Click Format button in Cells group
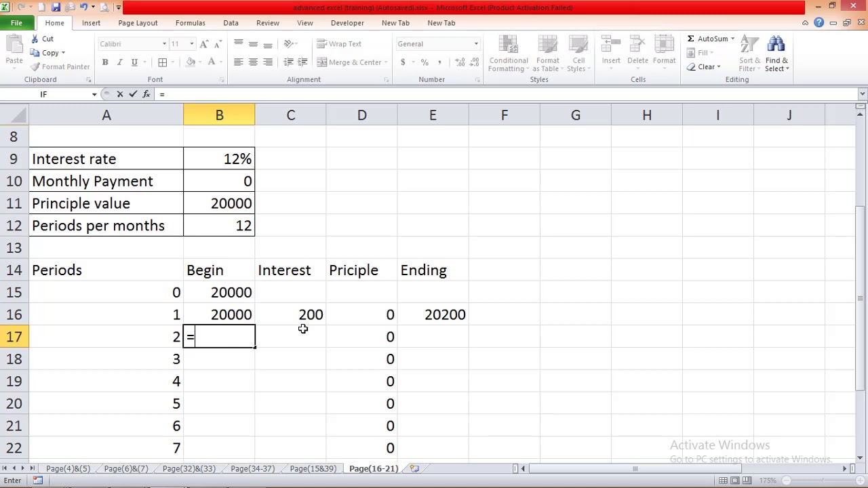This screenshot has height=488, width=868. click(665, 51)
